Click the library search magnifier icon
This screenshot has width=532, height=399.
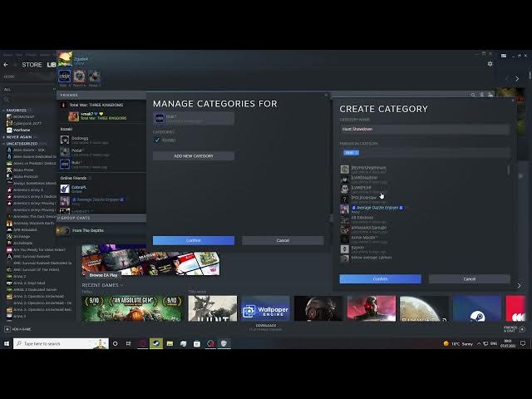6,100
